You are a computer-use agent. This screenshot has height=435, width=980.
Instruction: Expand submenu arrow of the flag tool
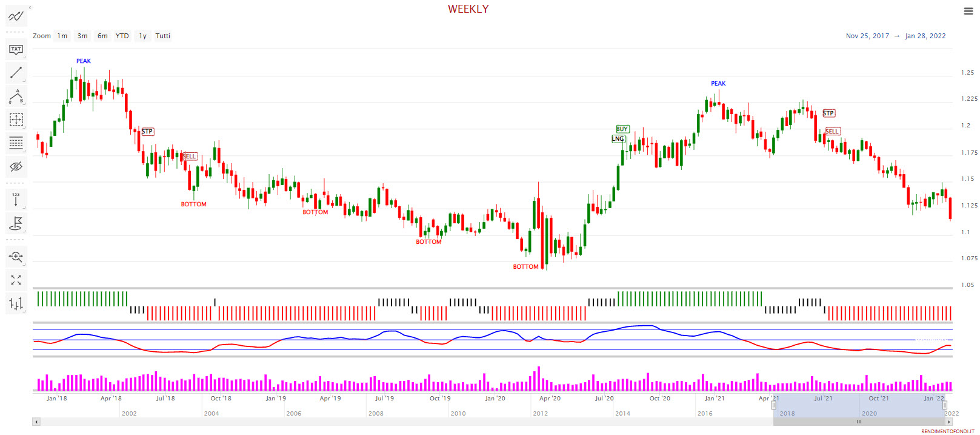point(24,231)
